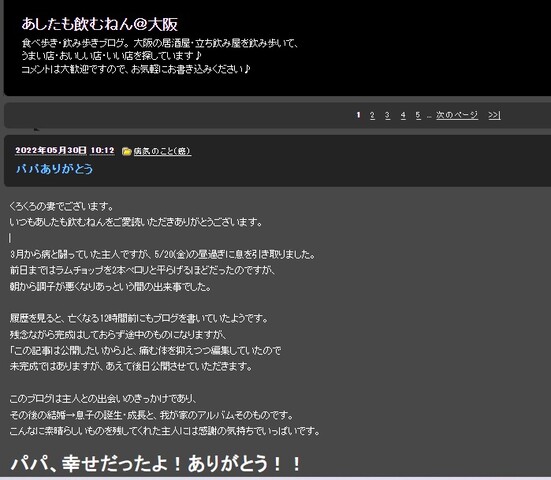Go to page 3 in pagination
The image size is (551, 480).
(x=387, y=115)
